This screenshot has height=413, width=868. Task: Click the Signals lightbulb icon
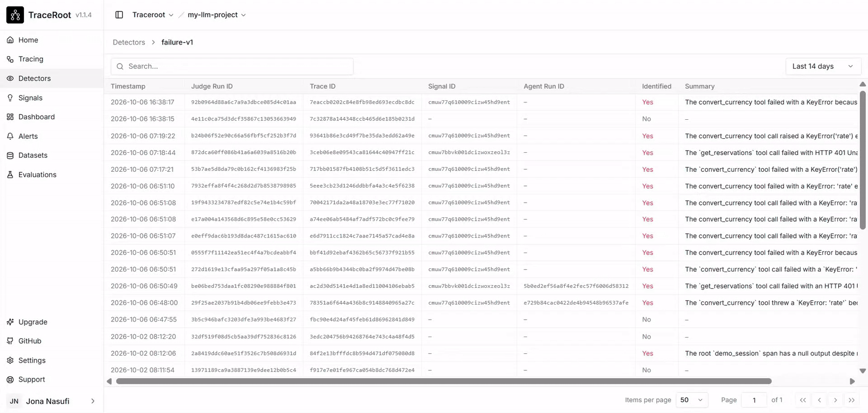click(x=10, y=98)
